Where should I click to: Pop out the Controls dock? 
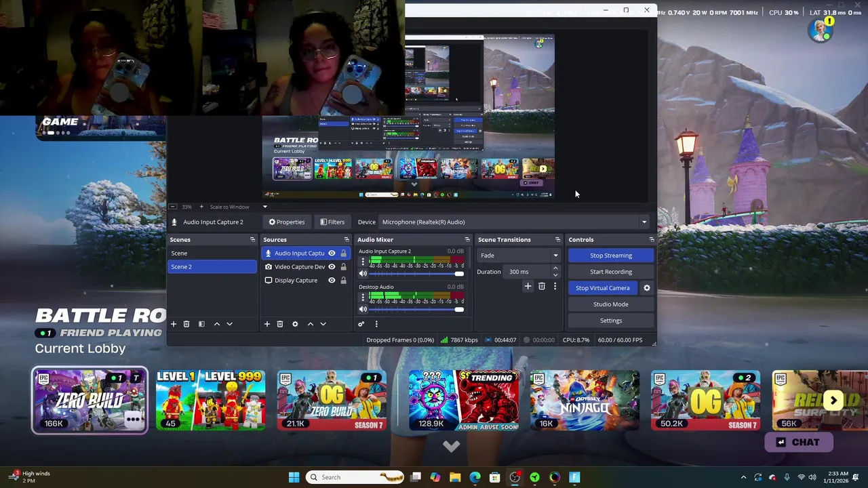pos(652,239)
